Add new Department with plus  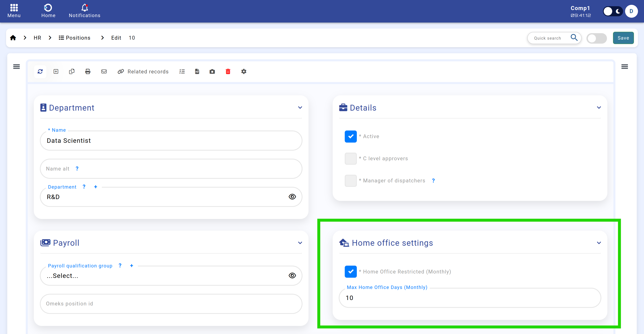click(x=96, y=187)
